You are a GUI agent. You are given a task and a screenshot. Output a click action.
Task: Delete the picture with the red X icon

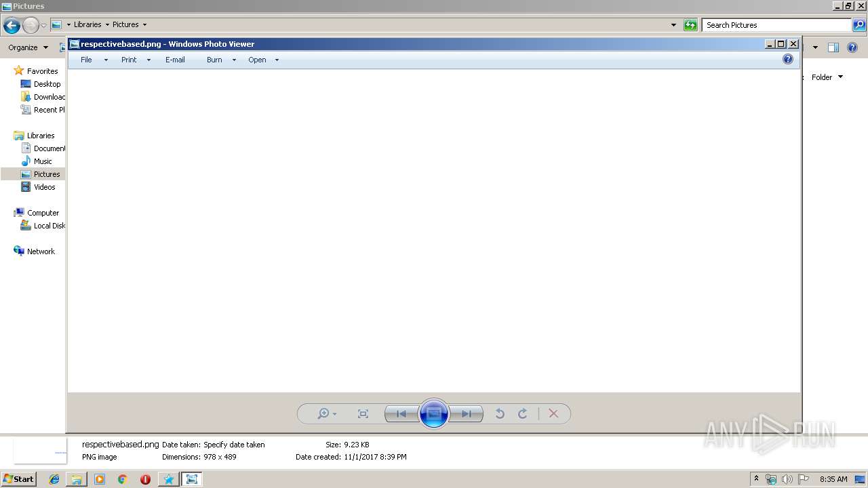553,414
